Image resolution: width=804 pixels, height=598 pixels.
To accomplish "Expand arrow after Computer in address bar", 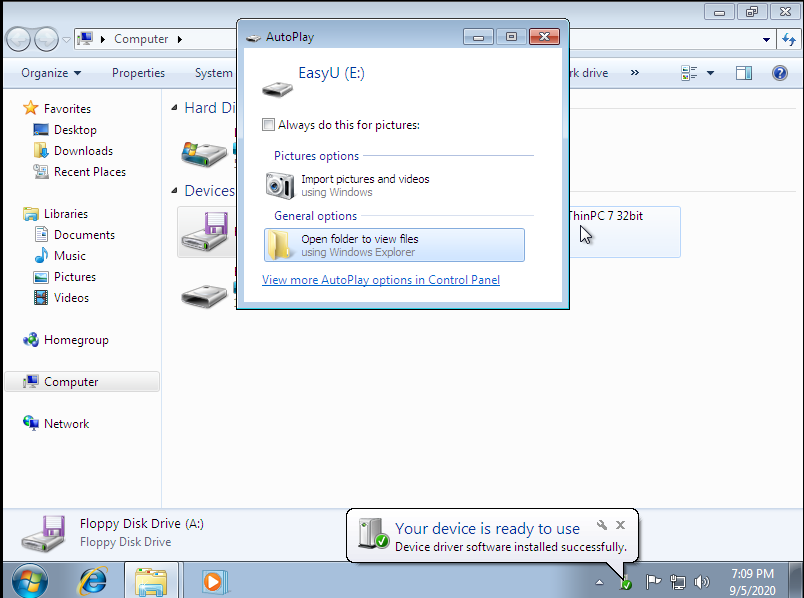I will pyautogui.click(x=179, y=39).
